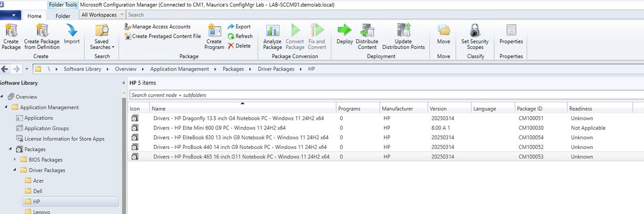The width and height of the screenshot is (644, 214).
Task: Click Manage Access Accounts
Action: click(x=157, y=26)
